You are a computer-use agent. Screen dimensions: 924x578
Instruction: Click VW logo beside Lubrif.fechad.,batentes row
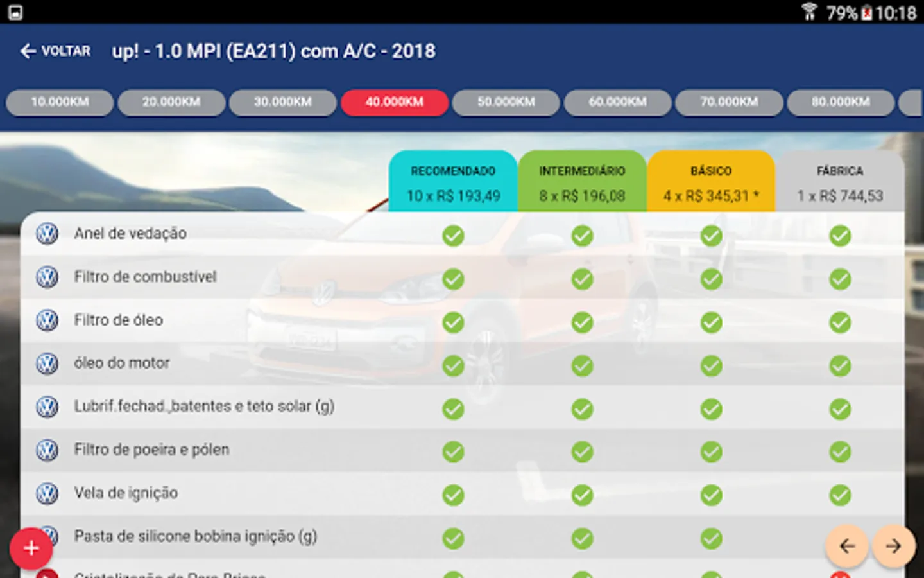click(47, 407)
